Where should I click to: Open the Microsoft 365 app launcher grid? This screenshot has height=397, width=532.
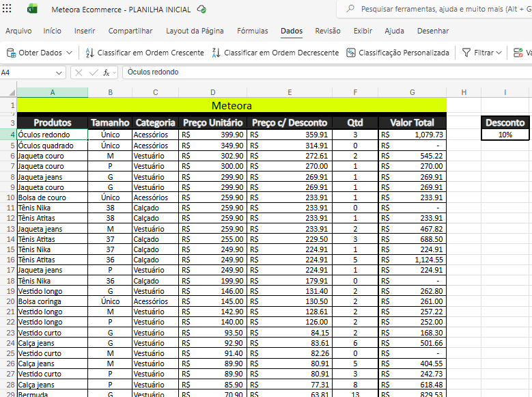click(7, 8)
